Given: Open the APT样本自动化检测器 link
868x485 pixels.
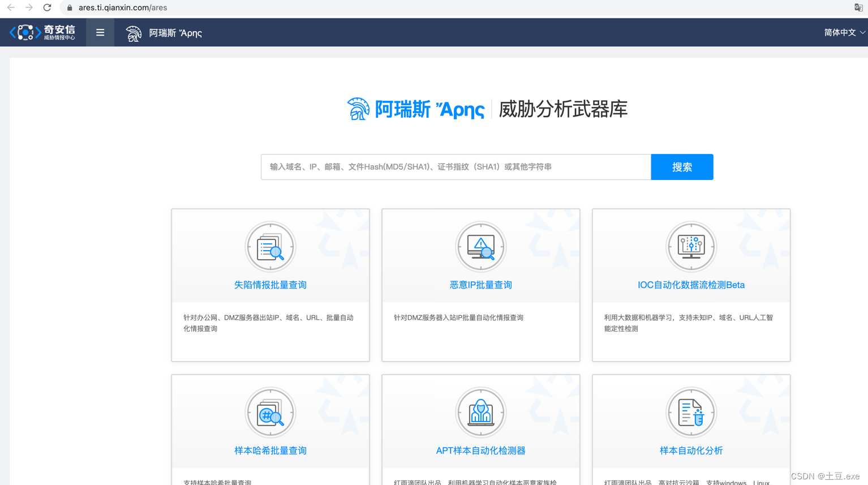Looking at the screenshot, I should 481,450.
